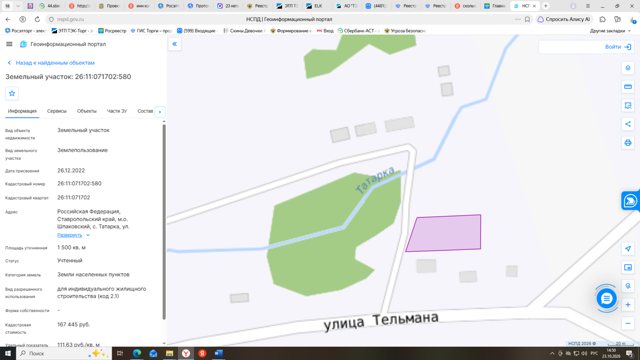Zoom out the map with minus button
The image size is (640, 360).
tap(628, 323)
